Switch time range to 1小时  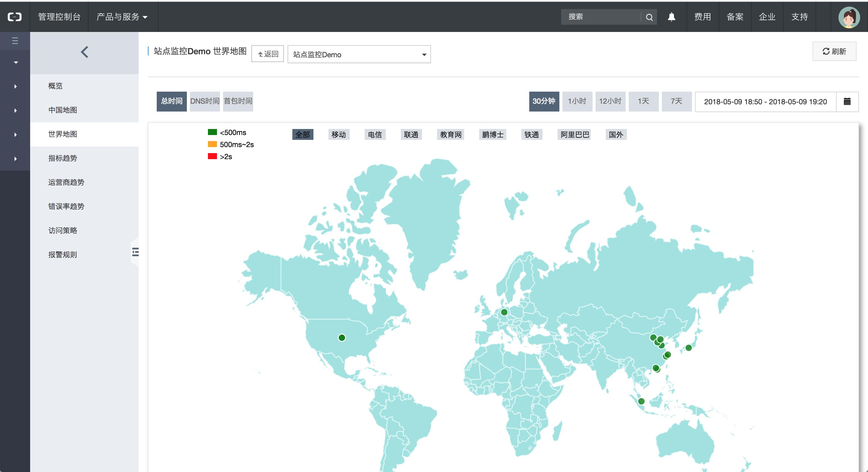pyautogui.click(x=577, y=101)
